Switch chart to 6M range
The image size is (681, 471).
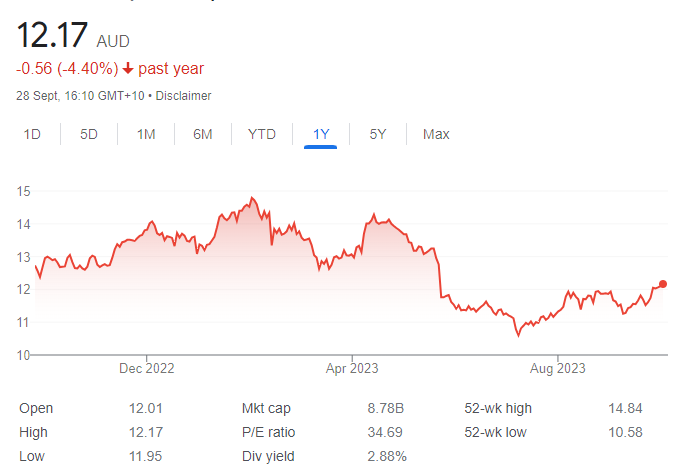click(x=203, y=134)
